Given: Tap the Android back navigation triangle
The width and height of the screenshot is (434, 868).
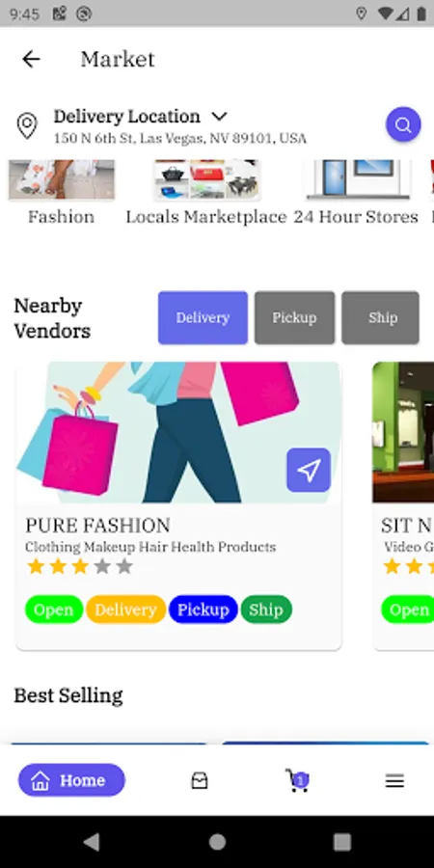Looking at the screenshot, I should [92, 842].
